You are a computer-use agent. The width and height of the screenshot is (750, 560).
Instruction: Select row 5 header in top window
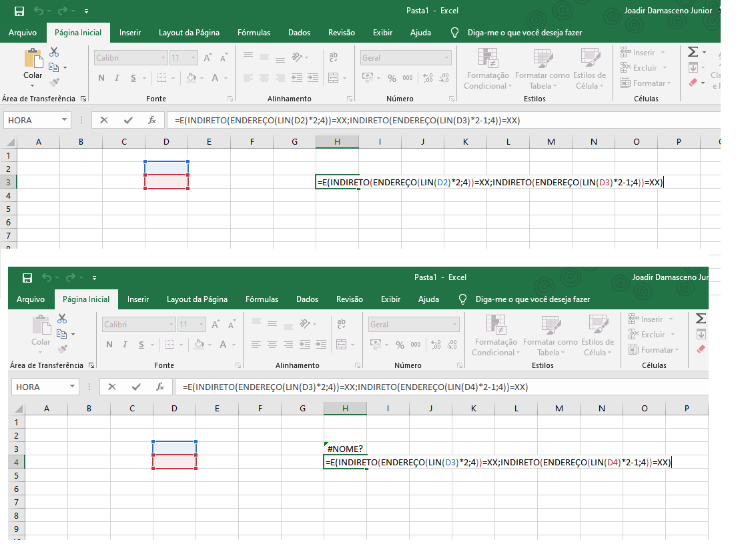coord(8,209)
